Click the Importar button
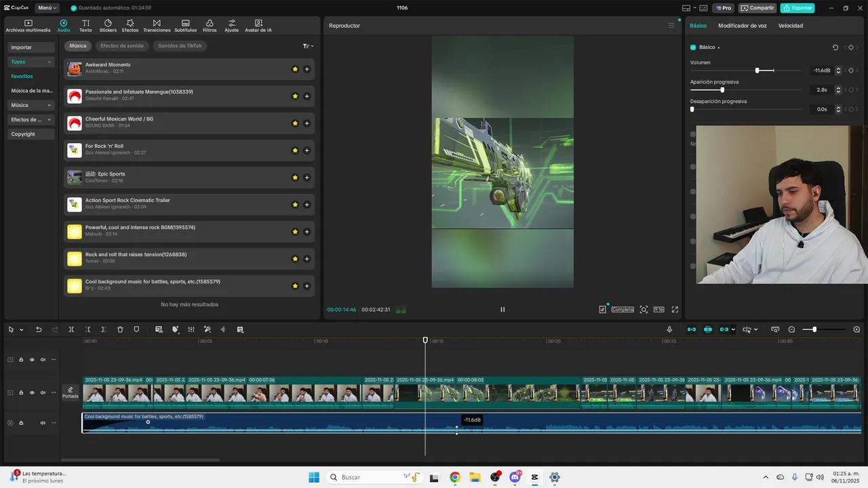 coord(31,47)
